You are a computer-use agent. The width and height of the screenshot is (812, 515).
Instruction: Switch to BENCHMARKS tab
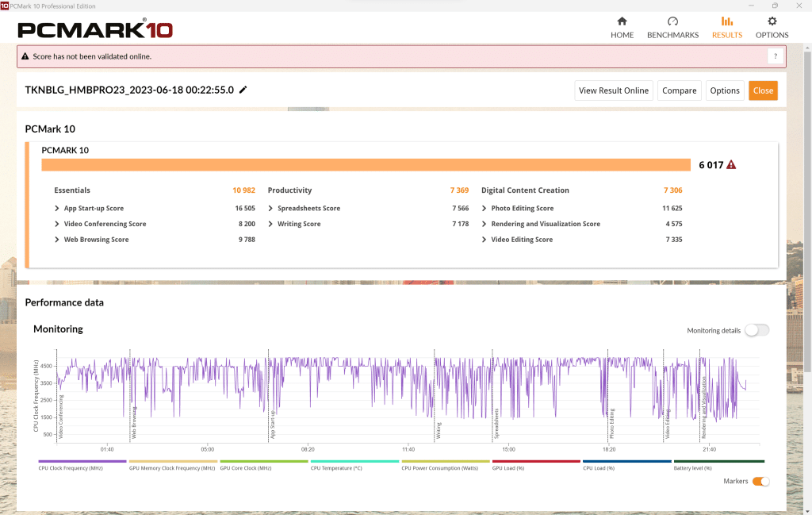click(x=672, y=35)
